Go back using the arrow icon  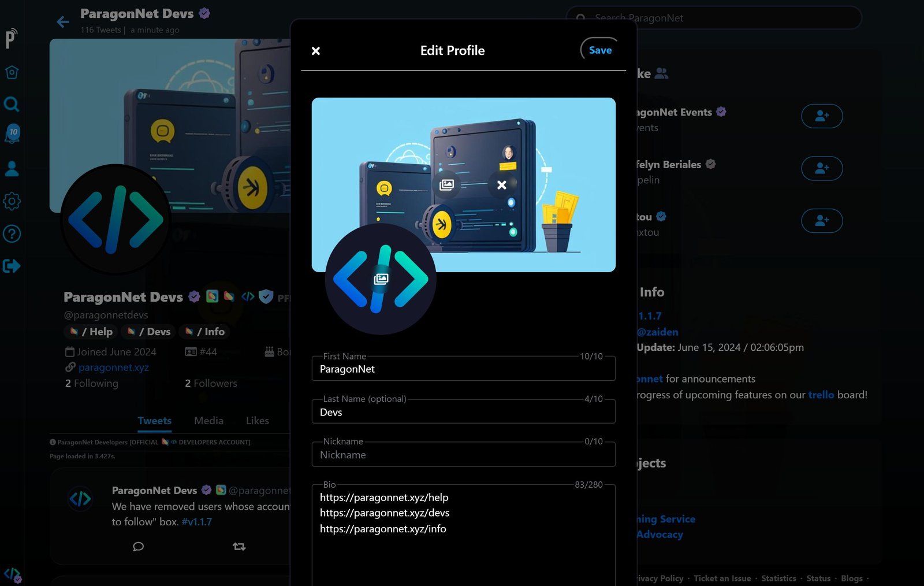point(62,22)
